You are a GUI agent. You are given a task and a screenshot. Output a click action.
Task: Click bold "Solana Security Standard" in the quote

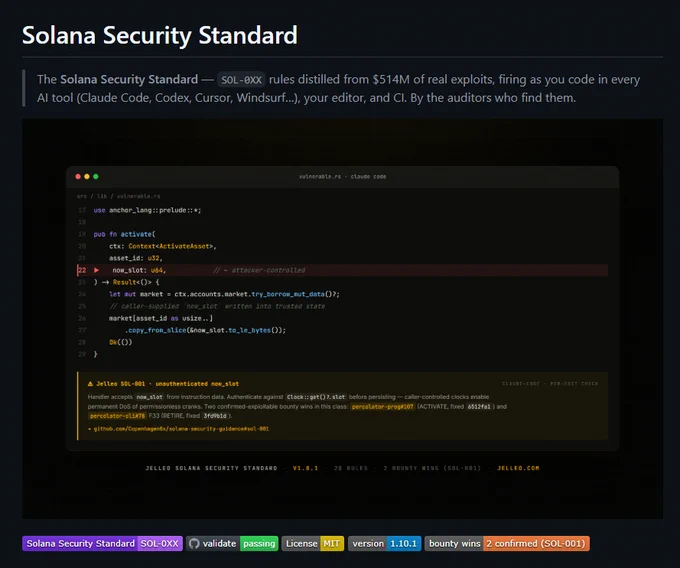(x=129, y=79)
